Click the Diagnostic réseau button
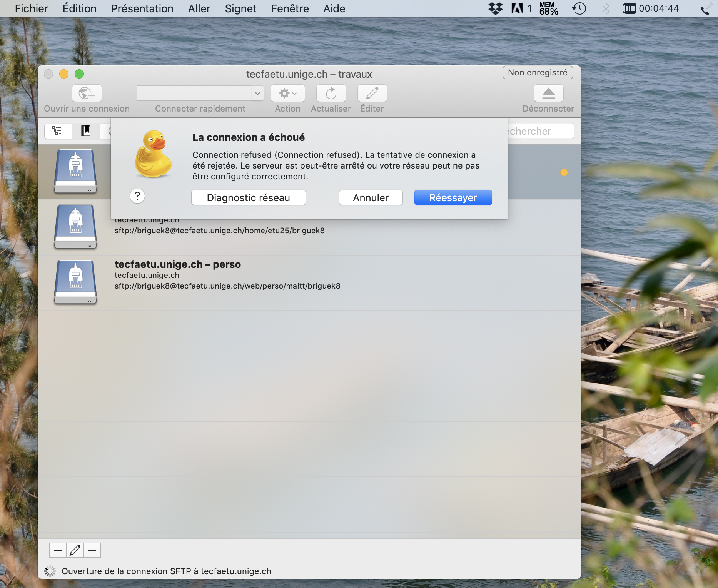 248,198
